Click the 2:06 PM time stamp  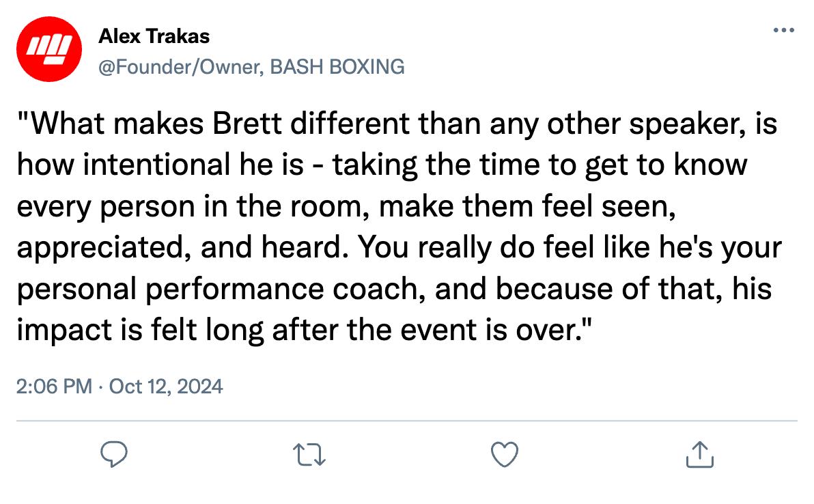[x=54, y=387]
